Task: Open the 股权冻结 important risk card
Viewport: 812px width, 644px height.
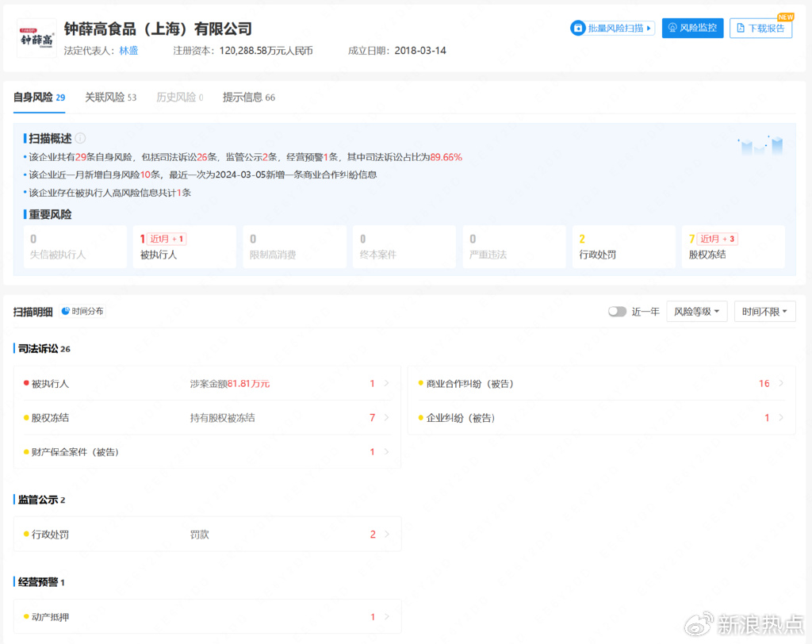Action: [733, 247]
